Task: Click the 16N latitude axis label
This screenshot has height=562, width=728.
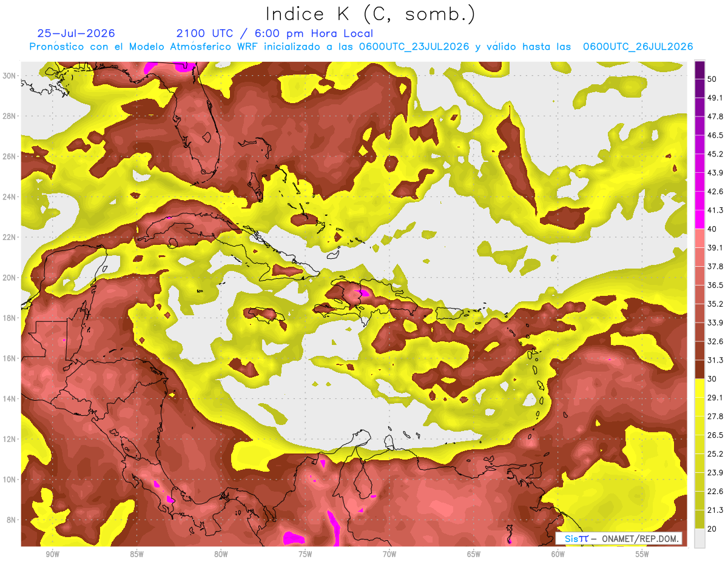Action: click(10, 358)
